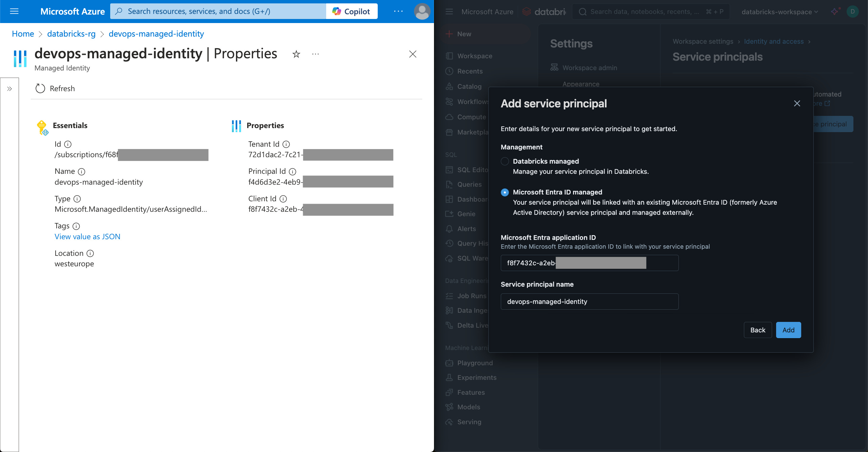Expand the collapsed Azure side menu chevrons
868x452 pixels.
(x=9, y=89)
